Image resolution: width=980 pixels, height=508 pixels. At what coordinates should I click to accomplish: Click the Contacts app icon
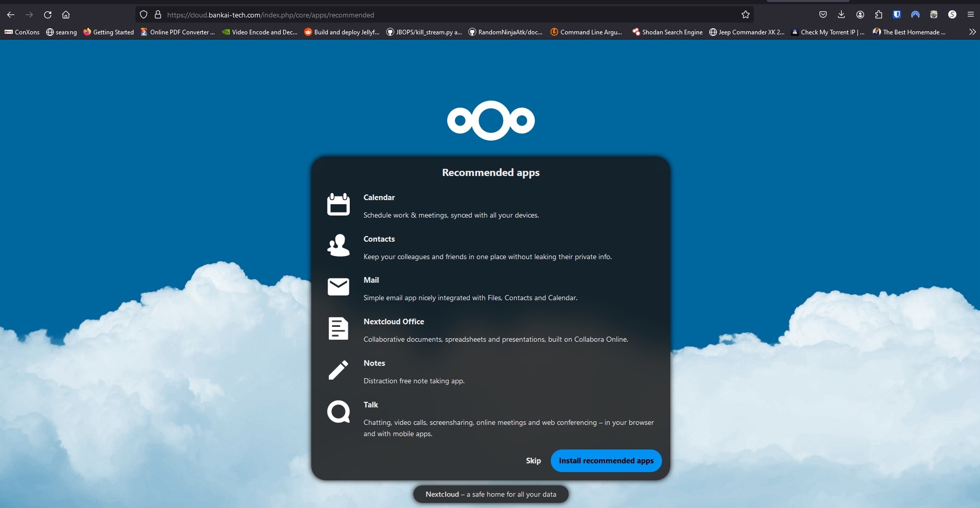coord(338,246)
